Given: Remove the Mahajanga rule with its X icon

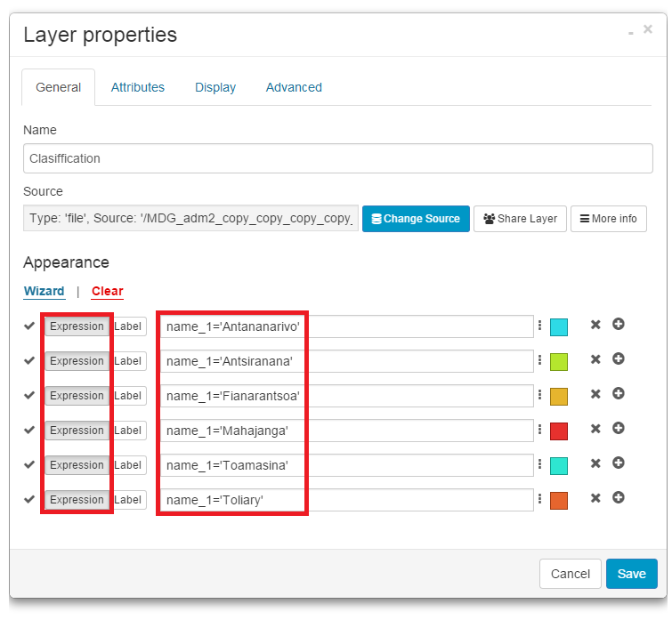Looking at the screenshot, I should [595, 429].
